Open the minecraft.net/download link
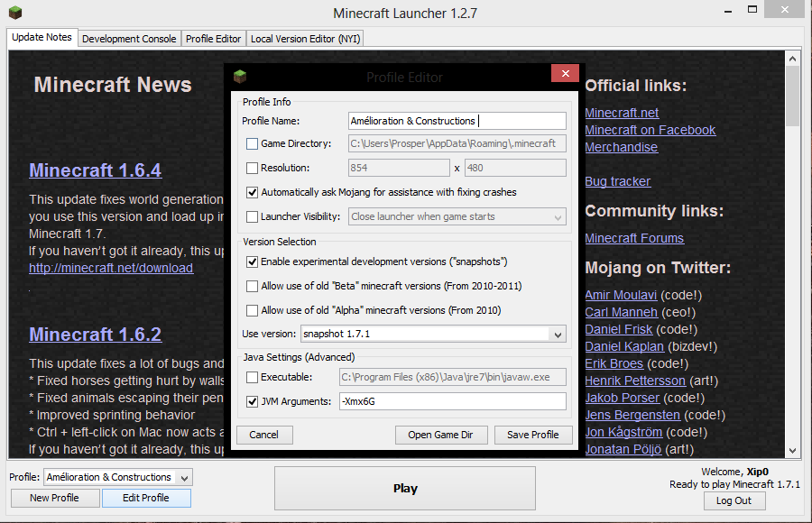The width and height of the screenshot is (812, 523). (111, 268)
